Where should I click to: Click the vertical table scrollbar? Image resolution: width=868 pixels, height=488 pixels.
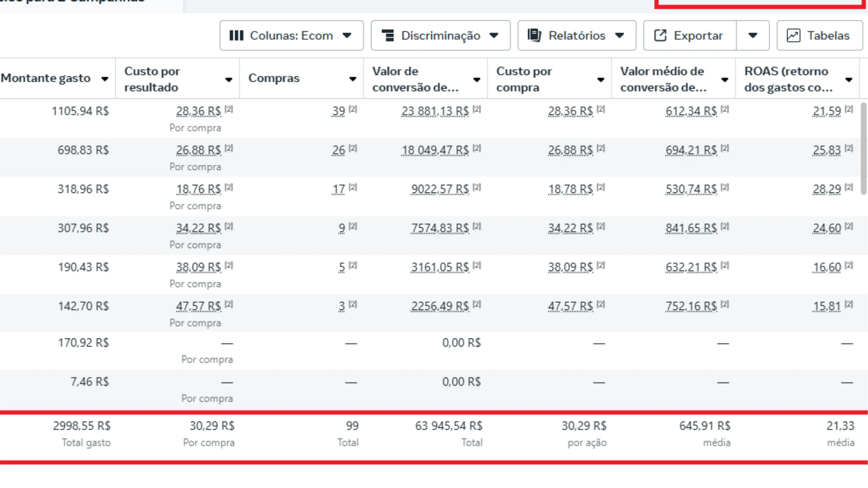point(863,149)
